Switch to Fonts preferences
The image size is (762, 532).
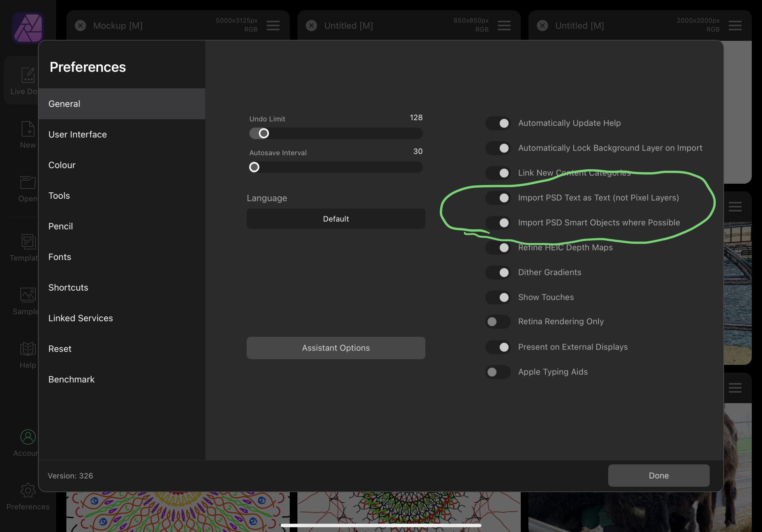[122, 257]
